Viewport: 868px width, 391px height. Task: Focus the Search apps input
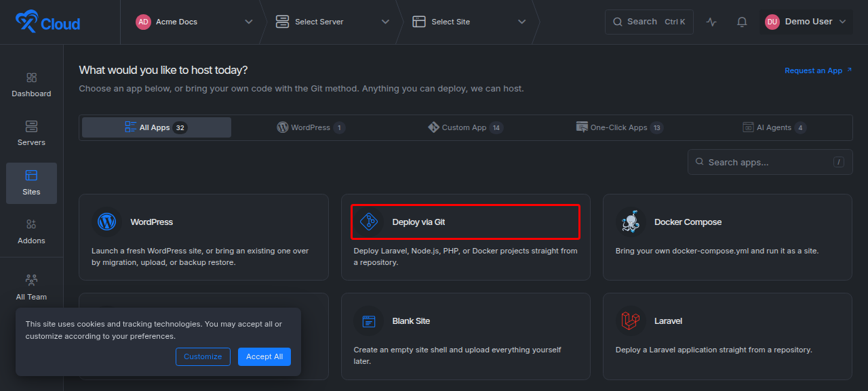[770, 162]
